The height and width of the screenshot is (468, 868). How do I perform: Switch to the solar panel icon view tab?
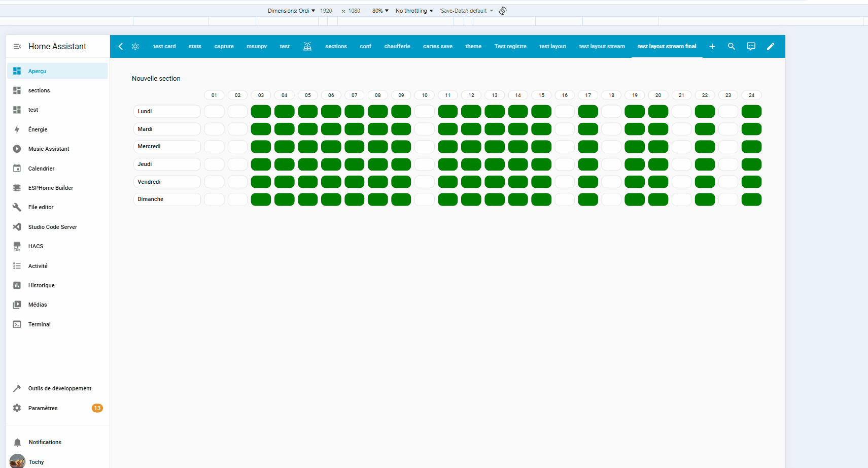point(307,46)
